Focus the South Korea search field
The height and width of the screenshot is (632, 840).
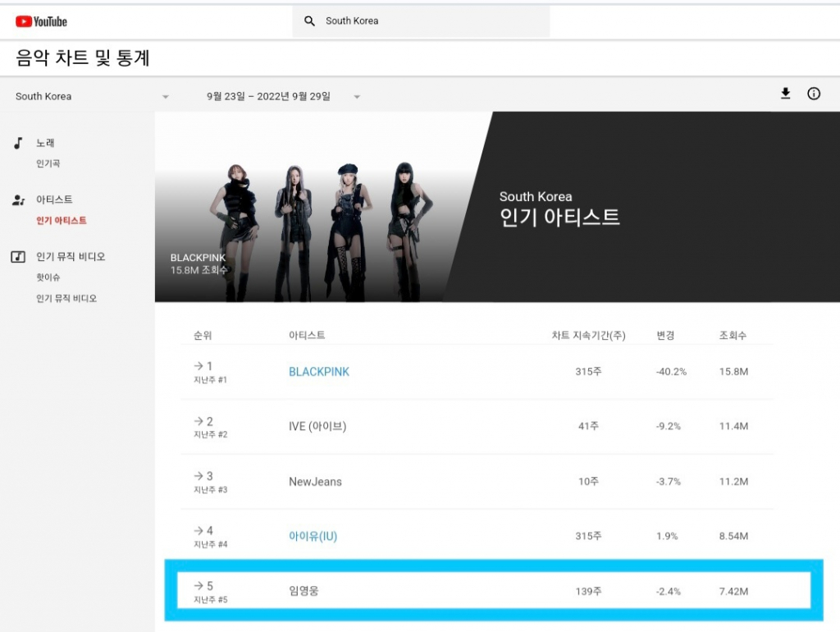[x=421, y=21]
